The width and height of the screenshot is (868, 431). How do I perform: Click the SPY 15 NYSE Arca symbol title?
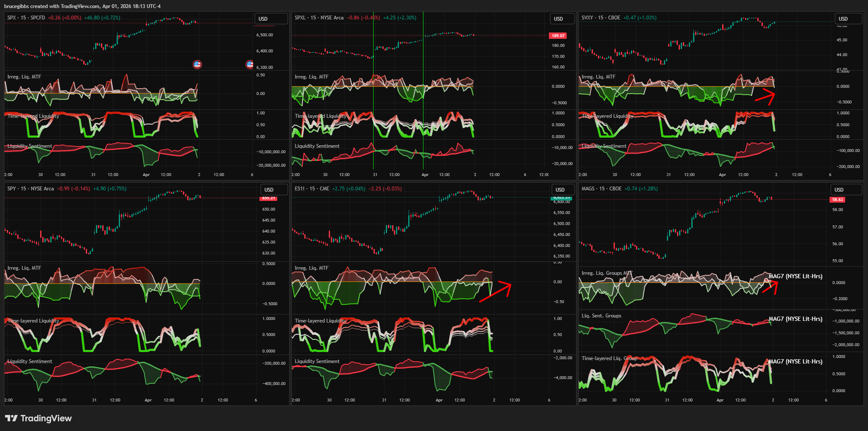tap(30, 189)
